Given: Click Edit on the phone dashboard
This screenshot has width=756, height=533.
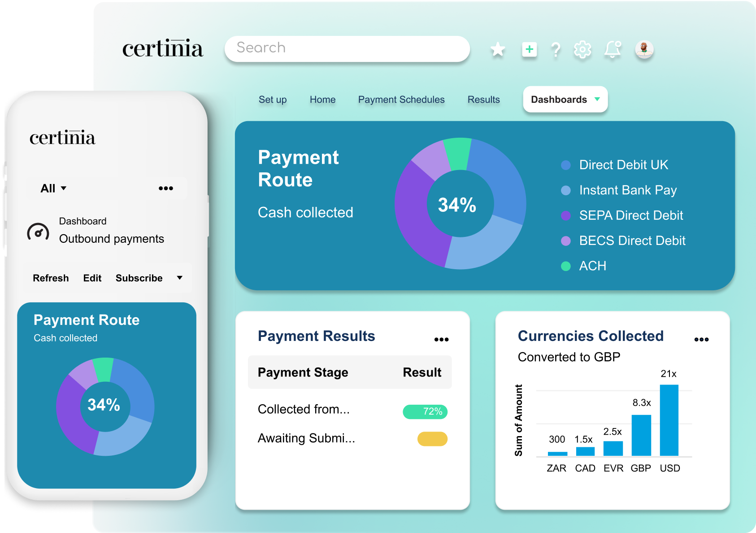Looking at the screenshot, I should (x=92, y=278).
